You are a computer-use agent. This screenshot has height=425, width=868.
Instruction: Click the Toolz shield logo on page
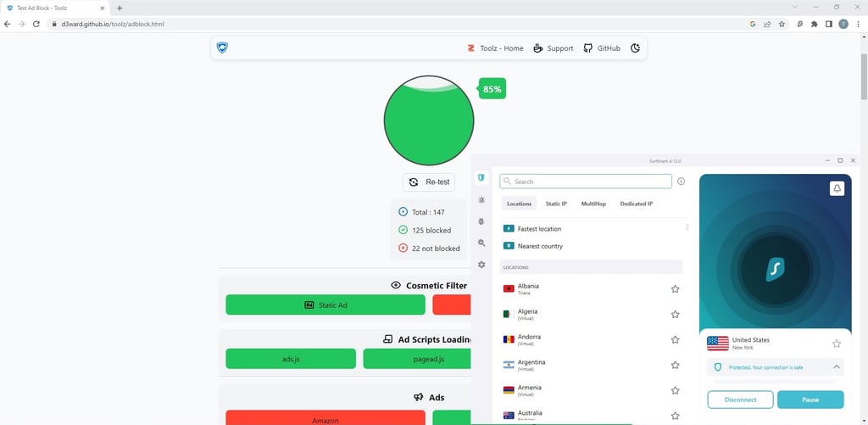[222, 48]
